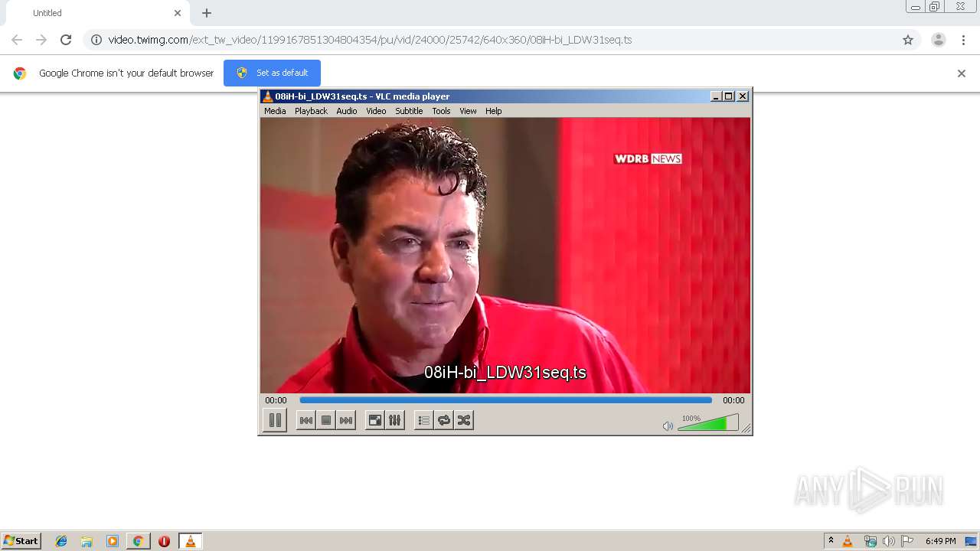980x551 pixels.
Task: Click the video display area in VLC
Action: point(505,256)
